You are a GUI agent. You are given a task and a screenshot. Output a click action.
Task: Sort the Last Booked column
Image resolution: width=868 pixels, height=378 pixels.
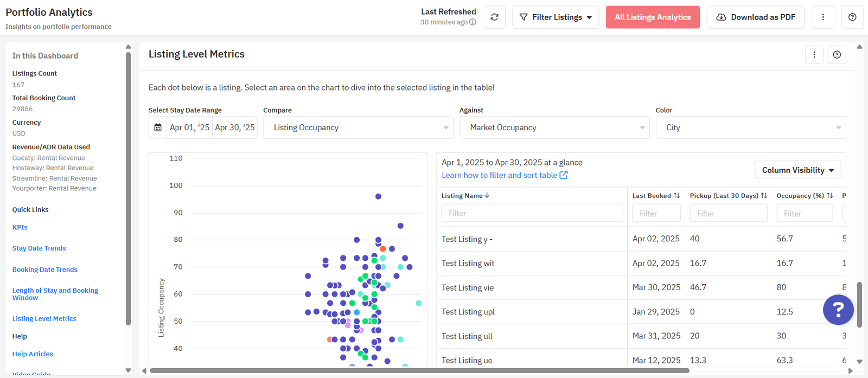[x=676, y=195]
